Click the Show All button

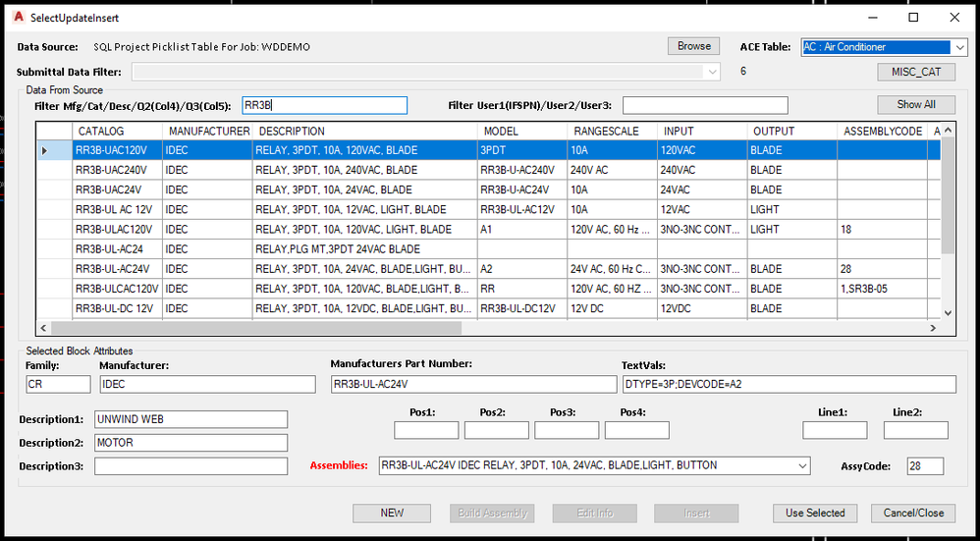(916, 105)
